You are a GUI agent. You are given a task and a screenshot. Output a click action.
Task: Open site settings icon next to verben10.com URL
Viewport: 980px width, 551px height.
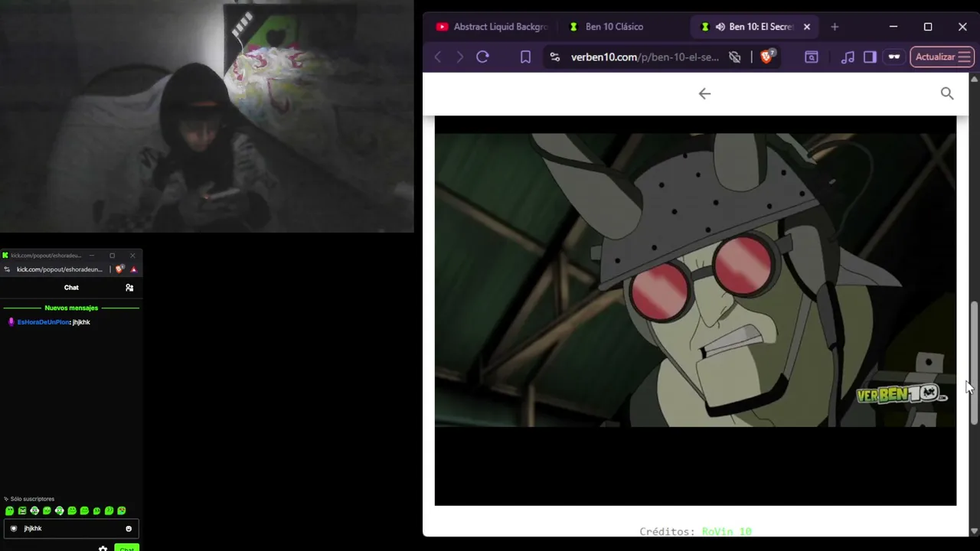[555, 57]
